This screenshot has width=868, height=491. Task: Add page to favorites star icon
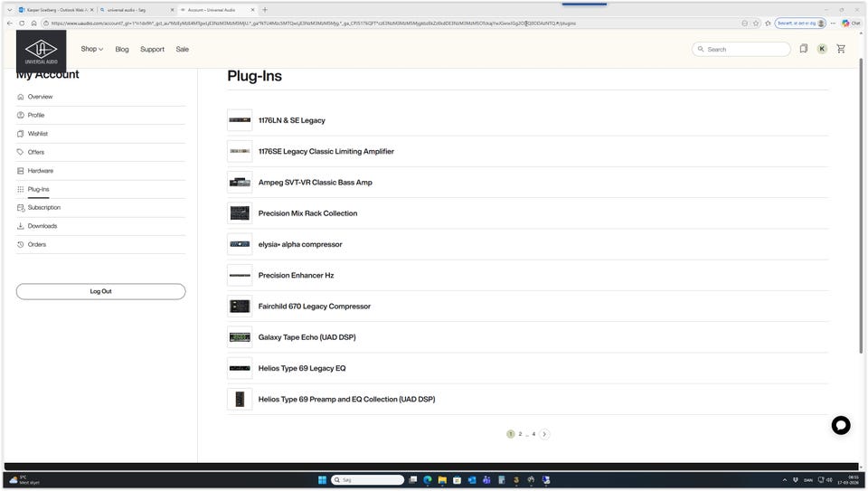click(x=756, y=24)
